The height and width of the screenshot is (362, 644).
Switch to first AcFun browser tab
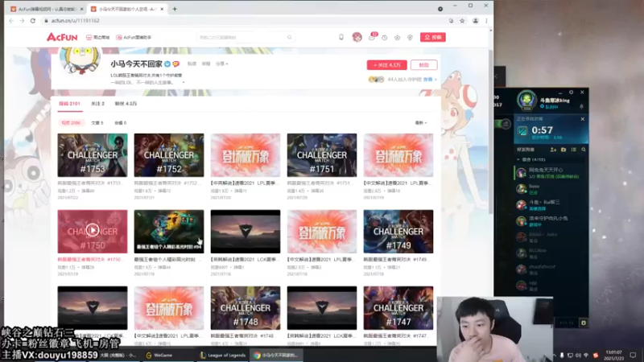tap(46, 9)
